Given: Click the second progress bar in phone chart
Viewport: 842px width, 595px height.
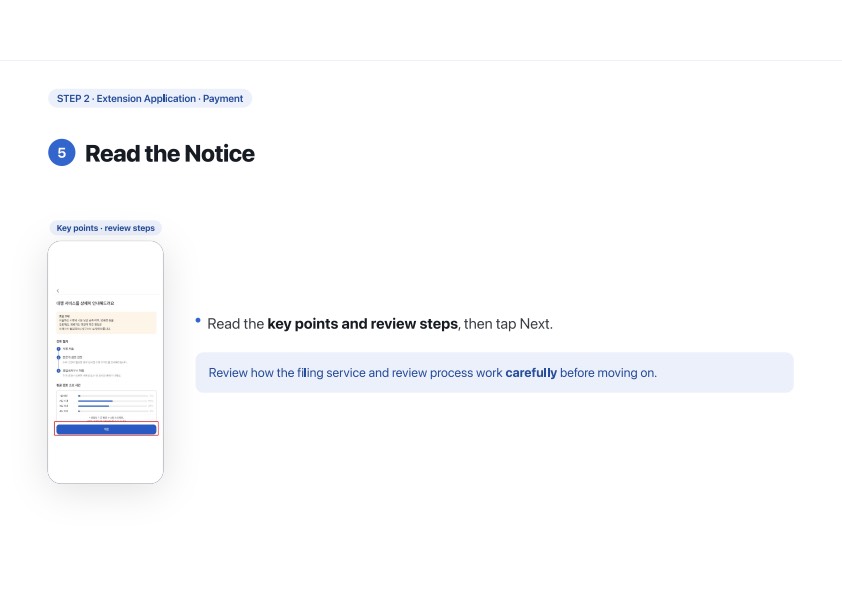Looking at the screenshot, I should coord(113,401).
